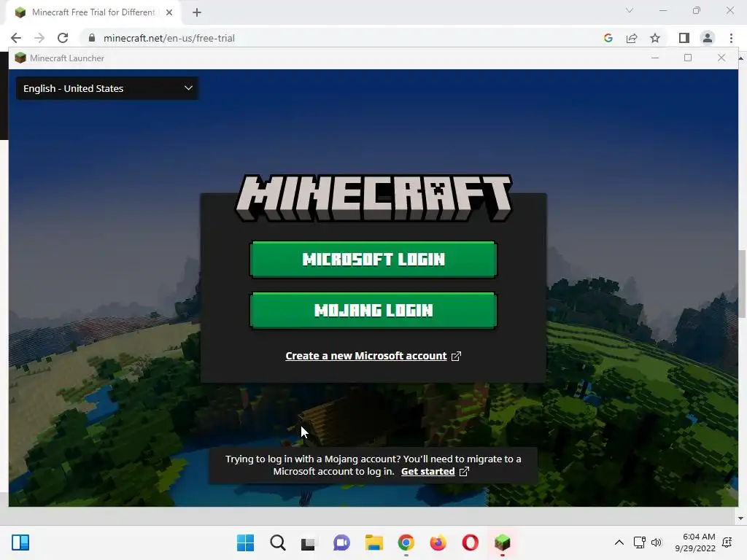The image size is (747, 560).
Task: Open Create a new Microsoft account link
Action: [366, 356]
